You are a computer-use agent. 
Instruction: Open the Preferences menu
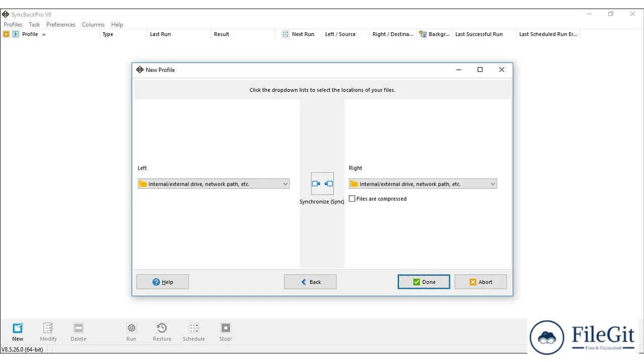coord(61,25)
